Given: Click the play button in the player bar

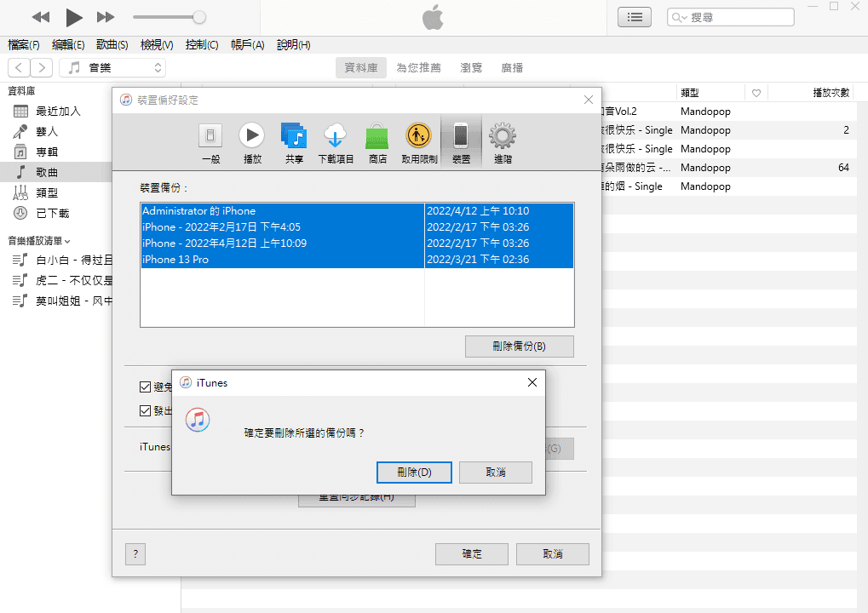Looking at the screenshot, I should [x=74, y=17].
